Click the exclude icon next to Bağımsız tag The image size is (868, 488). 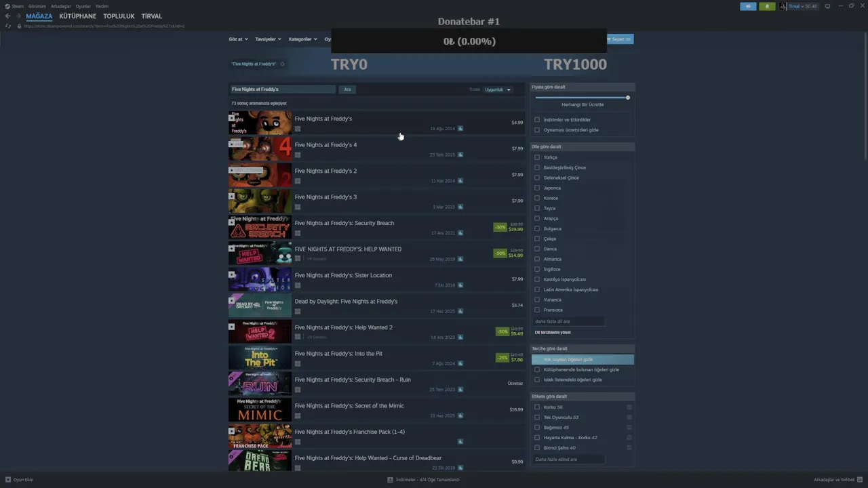(629, 428)
